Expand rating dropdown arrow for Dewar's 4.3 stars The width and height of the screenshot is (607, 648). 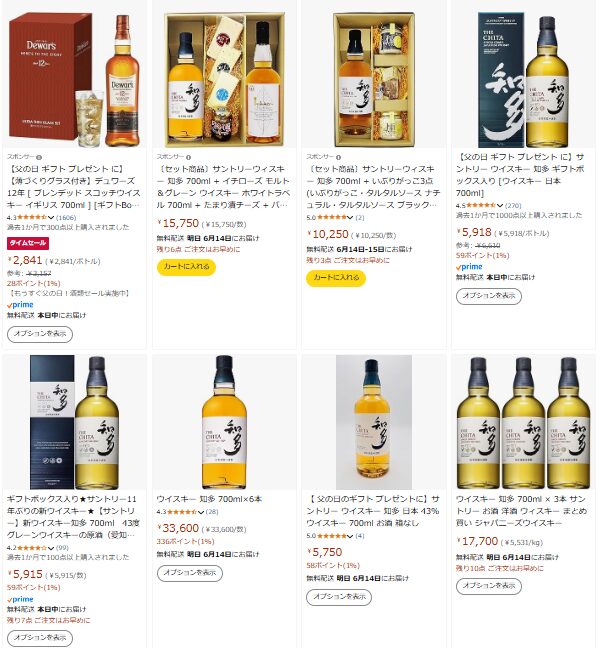51,217
